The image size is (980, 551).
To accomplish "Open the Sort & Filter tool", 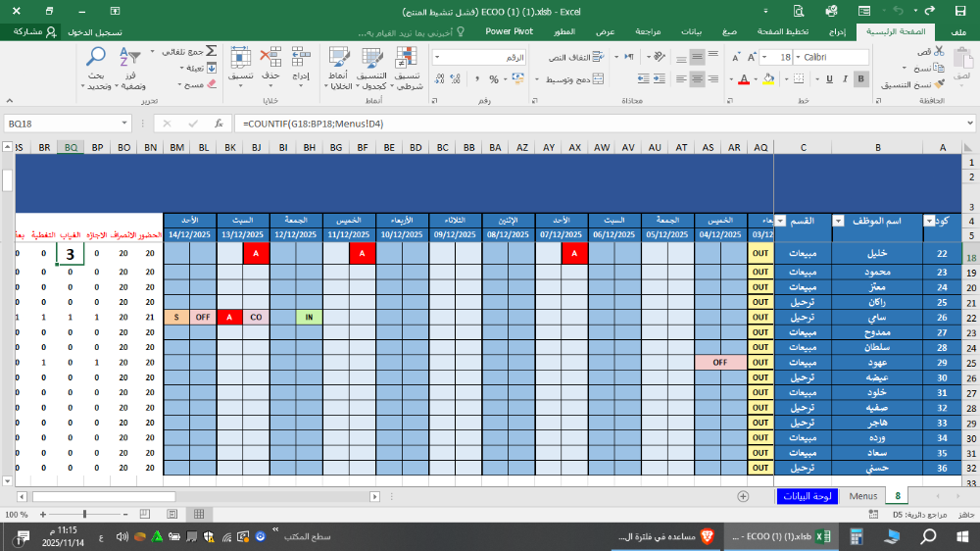I will (x=130, y=59).
